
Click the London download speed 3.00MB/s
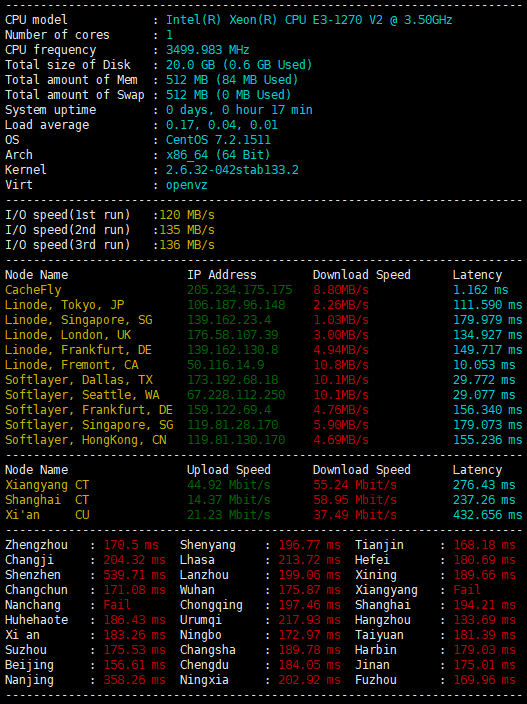coord(341,335)
